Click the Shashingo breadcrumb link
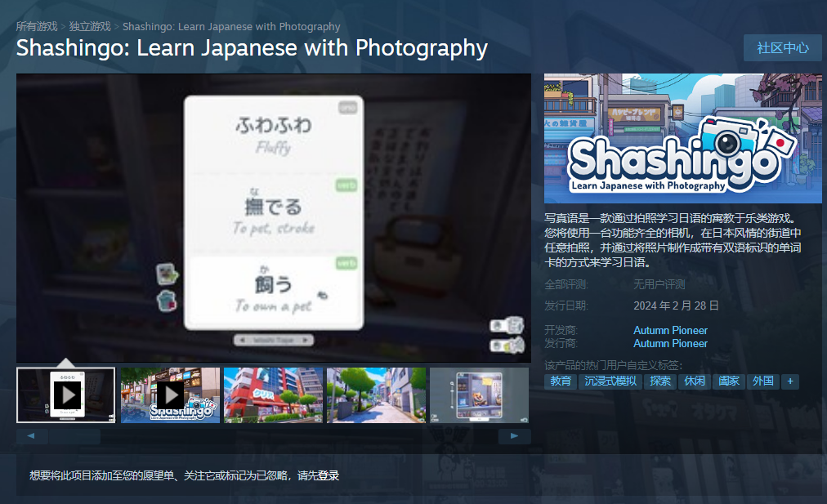 (231, 26)
